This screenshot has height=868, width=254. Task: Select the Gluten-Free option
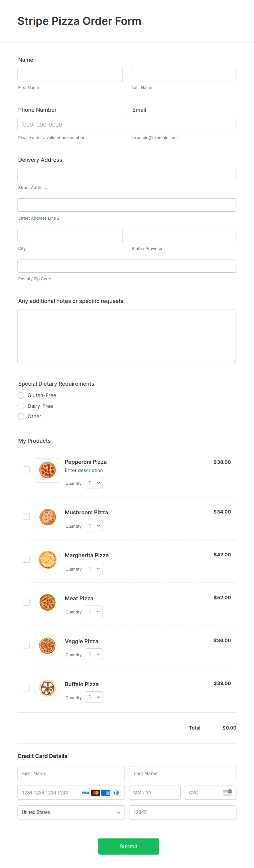click(20, 395)
